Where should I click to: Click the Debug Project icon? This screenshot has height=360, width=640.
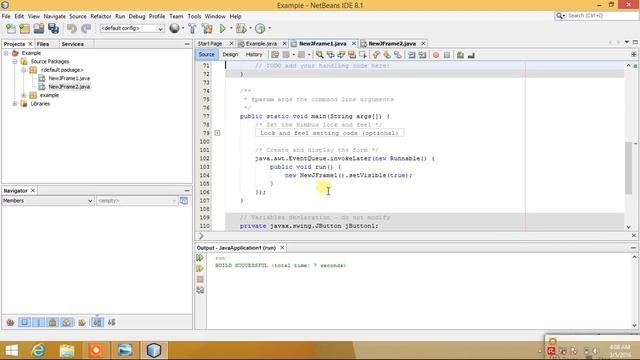(x=241, y=28)
